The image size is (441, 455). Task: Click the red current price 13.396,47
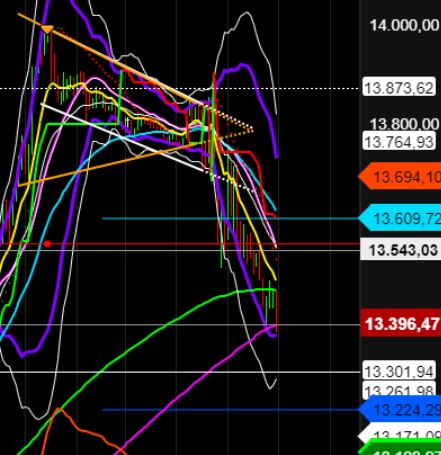pyautogui.click(x=401, y=324)
